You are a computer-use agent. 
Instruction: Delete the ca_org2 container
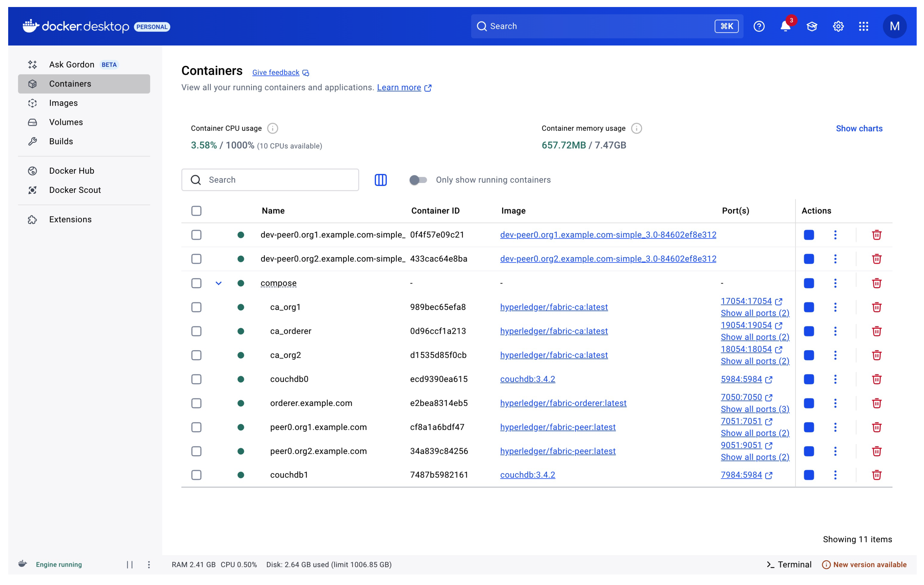click(x=876, y=355)
